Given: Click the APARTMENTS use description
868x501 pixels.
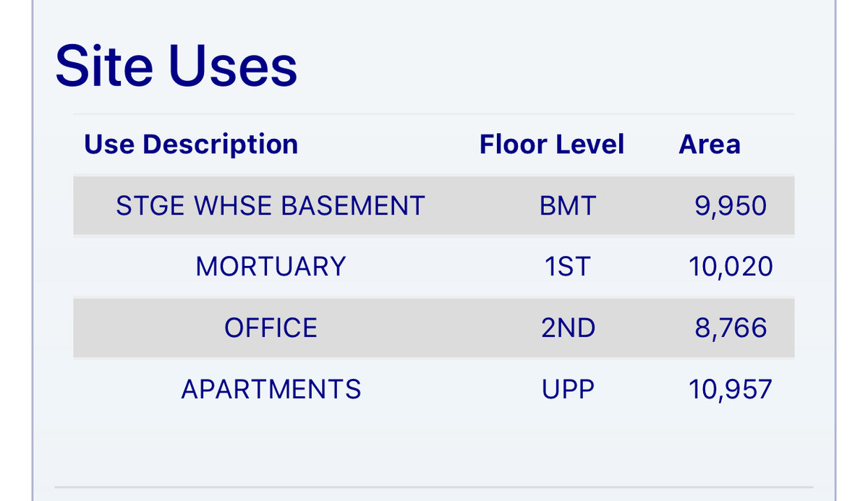Looking at the screenshot, I should click(271, 390).
